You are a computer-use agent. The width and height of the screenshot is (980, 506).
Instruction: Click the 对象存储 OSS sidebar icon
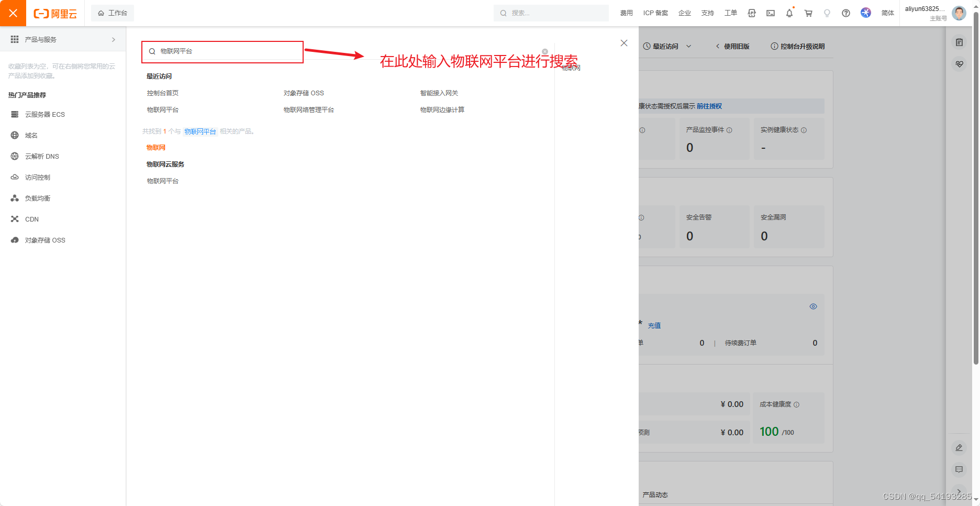click(15, 240)
